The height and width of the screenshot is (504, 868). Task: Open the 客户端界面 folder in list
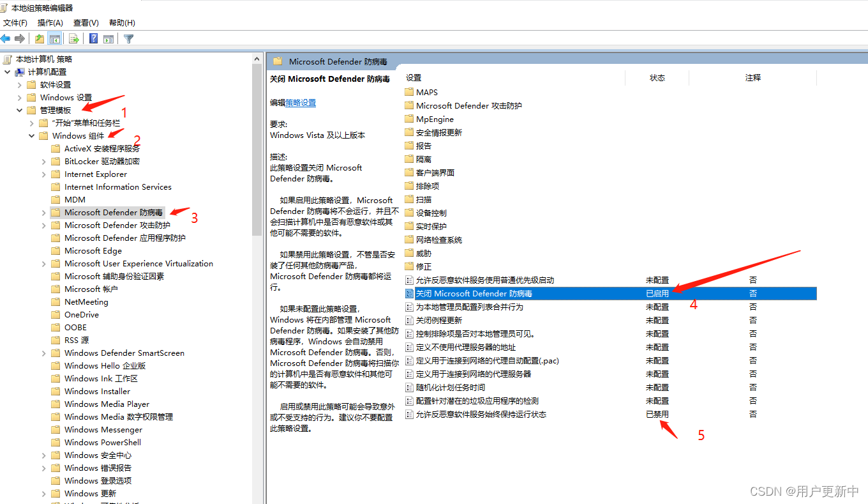pyautogui.click(x=435, y=172)
